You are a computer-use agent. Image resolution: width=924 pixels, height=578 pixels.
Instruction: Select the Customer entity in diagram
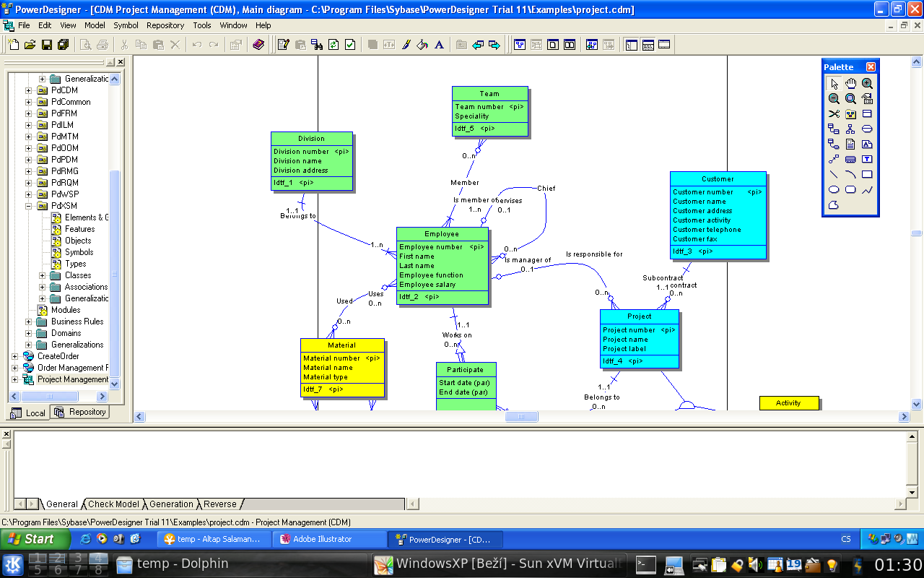pos(718,215)
